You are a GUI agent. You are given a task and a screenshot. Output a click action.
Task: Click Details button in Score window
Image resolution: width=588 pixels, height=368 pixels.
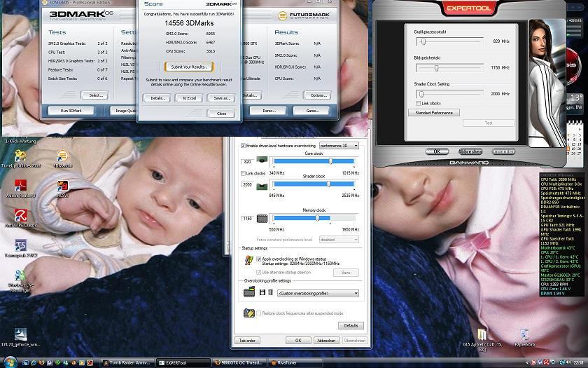[x=157, y=98]
